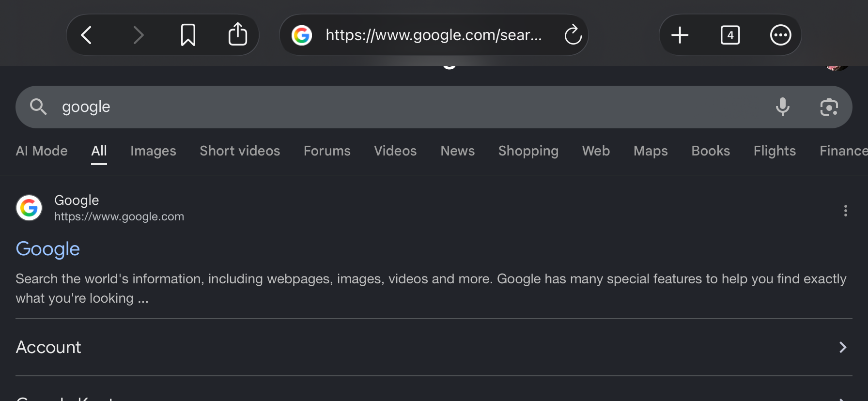Image resolution: width=868 pixels, height=401 pixels.
Task: Switch to the Forums tab
Action: [x=327, y=151]
